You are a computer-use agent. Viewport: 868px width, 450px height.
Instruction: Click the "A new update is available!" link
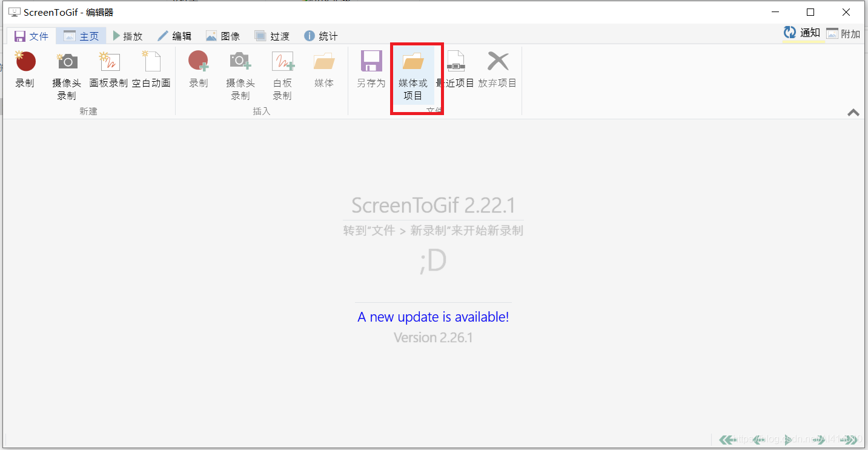click(x=433, y=317)
